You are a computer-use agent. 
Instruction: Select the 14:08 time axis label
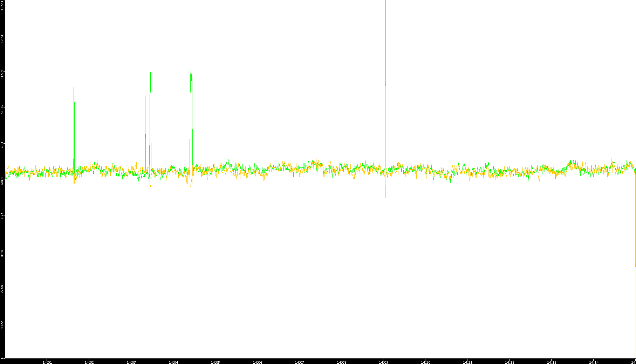(341, 362)
